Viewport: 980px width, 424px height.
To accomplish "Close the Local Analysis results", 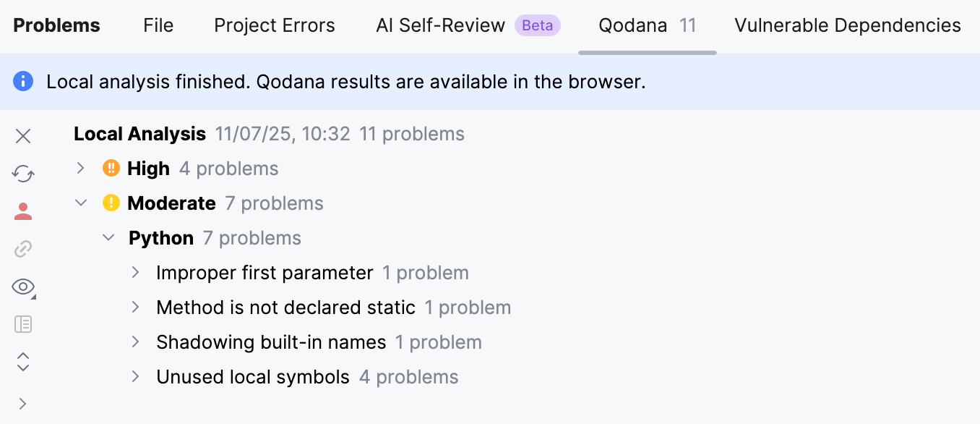I will coord(22,135).
